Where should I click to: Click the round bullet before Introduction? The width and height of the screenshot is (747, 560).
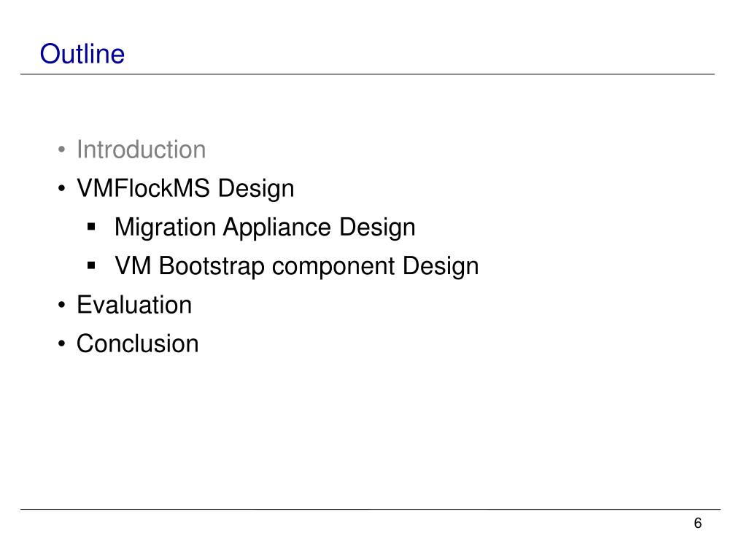point(61,150)
